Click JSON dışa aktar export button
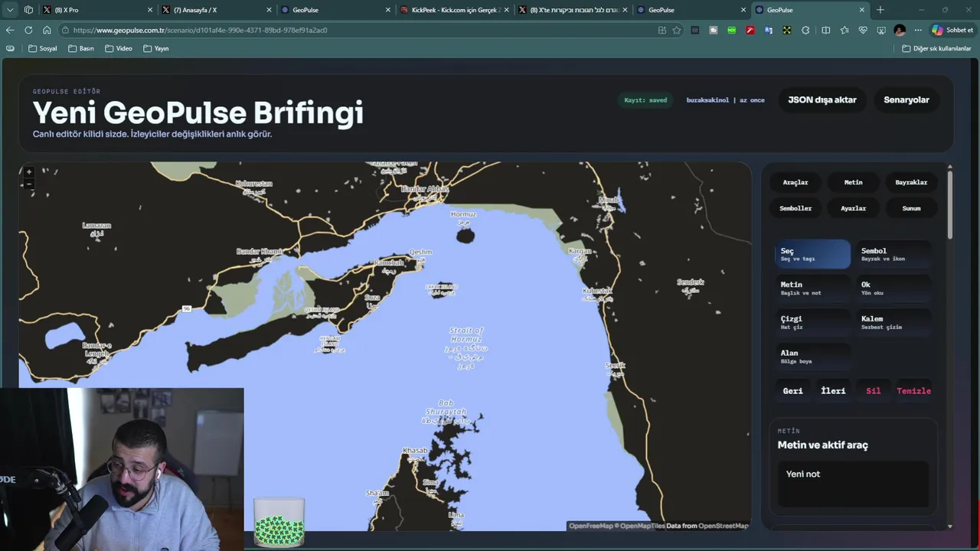Screen dimensions: 980x551 point(822,99)
